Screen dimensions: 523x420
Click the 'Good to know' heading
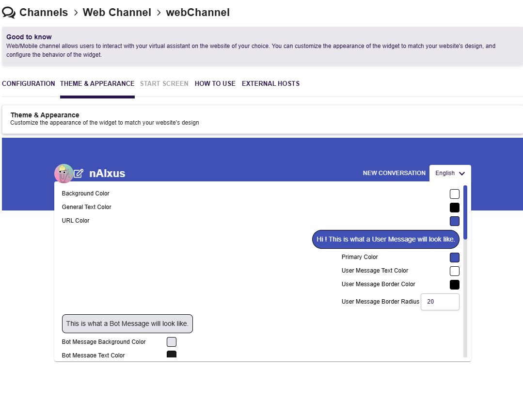point(29,37)
